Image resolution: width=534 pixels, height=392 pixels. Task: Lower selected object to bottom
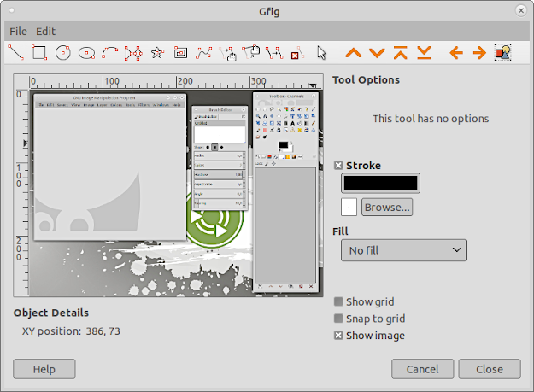coord(424,53)
